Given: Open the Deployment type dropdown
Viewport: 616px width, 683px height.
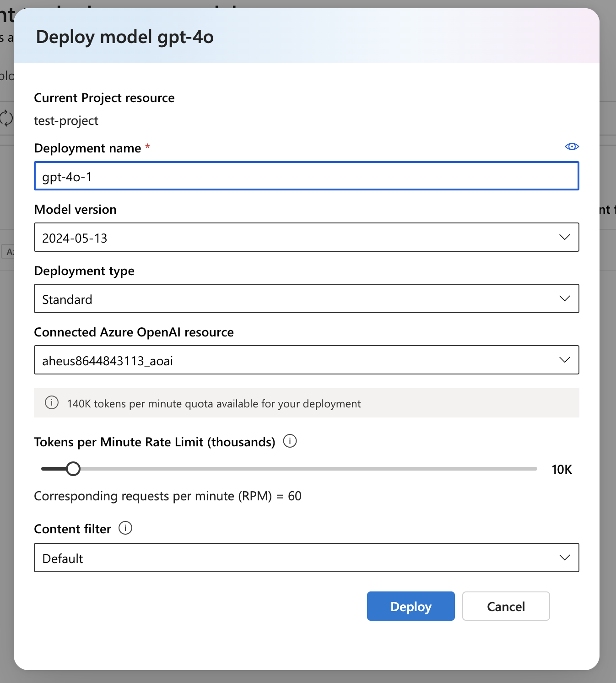Looking at the screenshot, I should 307,298.
